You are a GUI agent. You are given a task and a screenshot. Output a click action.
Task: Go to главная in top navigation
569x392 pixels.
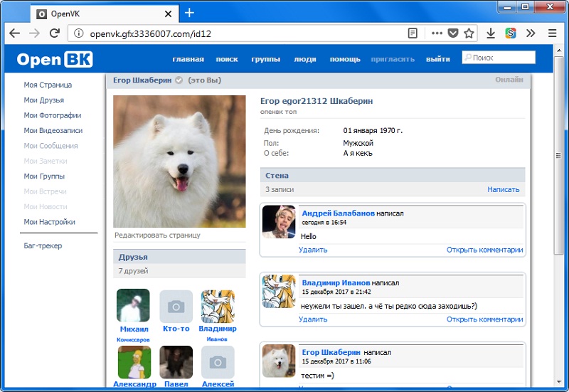pyautogui.click(x=188, y=59)
